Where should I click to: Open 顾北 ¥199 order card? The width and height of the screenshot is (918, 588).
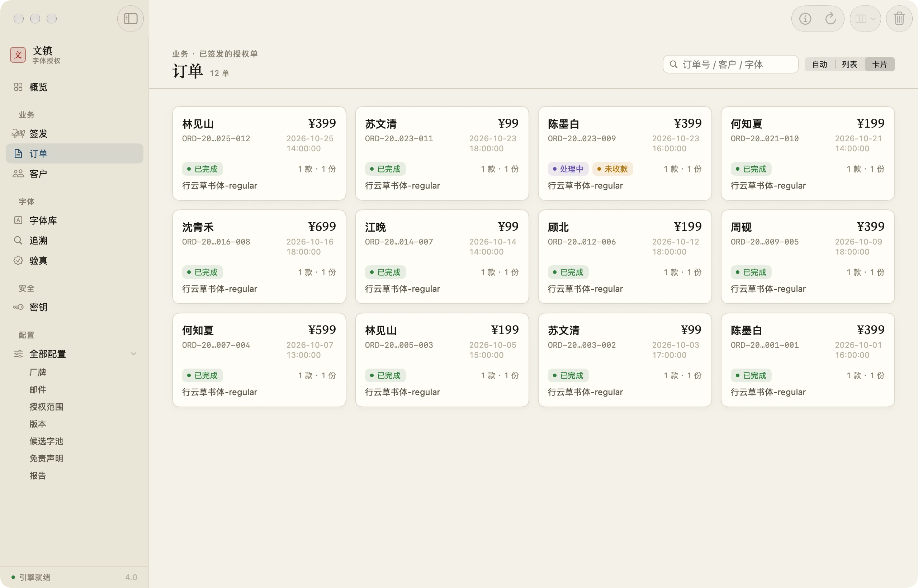[625, 257]
